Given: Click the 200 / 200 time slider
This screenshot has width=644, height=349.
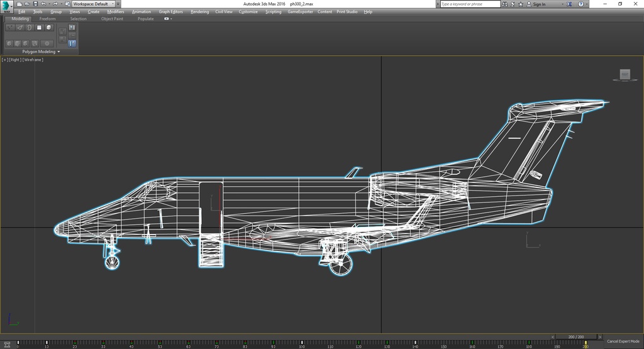Looking at the screenshot, I should 575,336.
